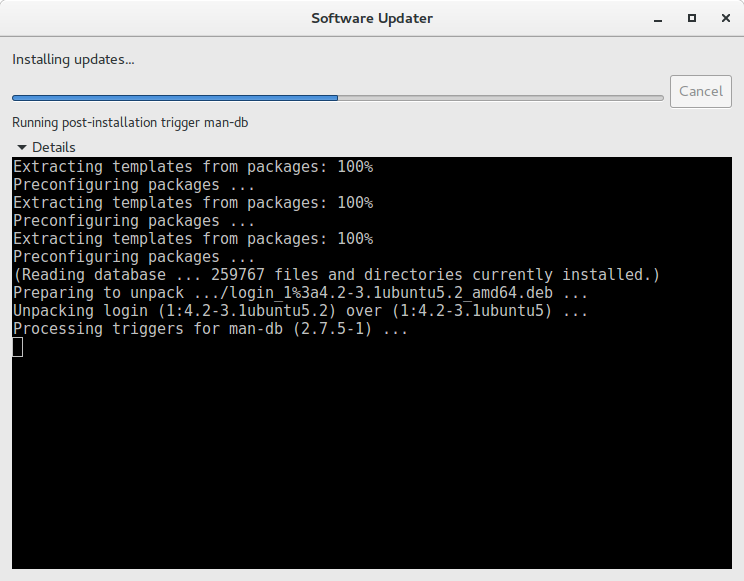Click the "Reading database" terminal line
Image resolution: width=744 pixels, height=581 pixels.
click(336, 274)
